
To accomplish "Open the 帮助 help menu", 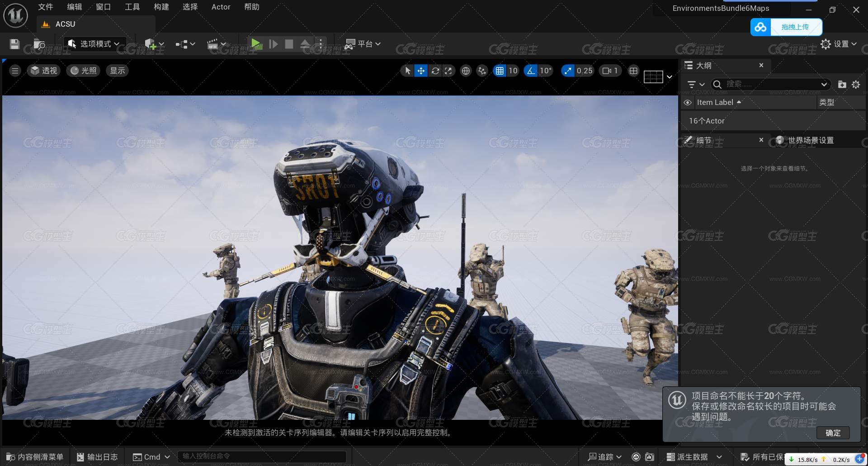I will 252,7.
